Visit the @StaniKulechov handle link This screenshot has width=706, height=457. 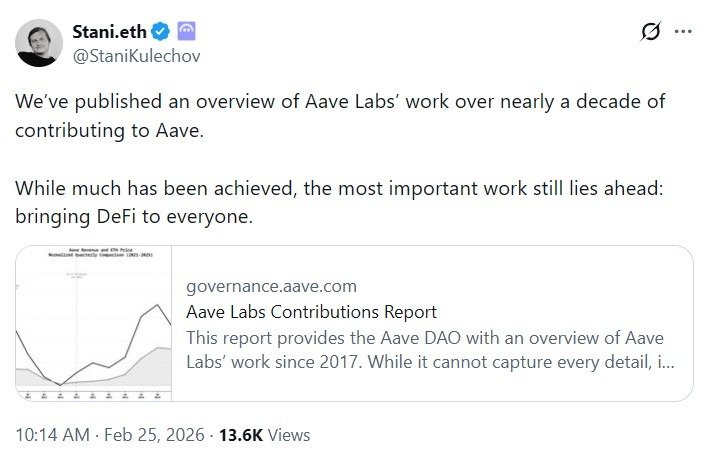point(136,56)
